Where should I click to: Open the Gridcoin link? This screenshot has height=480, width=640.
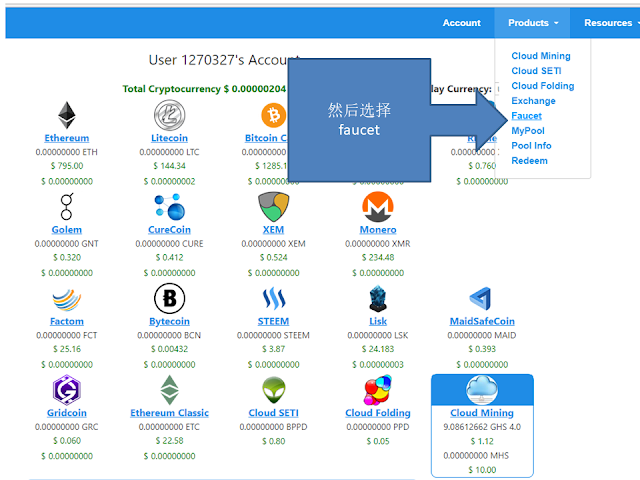pos(67,413)
